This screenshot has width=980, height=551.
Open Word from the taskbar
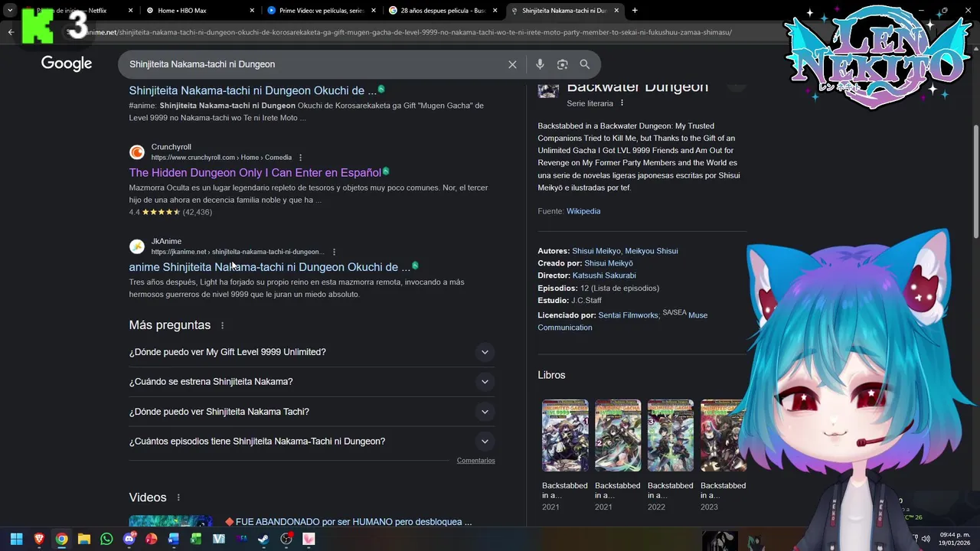[174, 539]
